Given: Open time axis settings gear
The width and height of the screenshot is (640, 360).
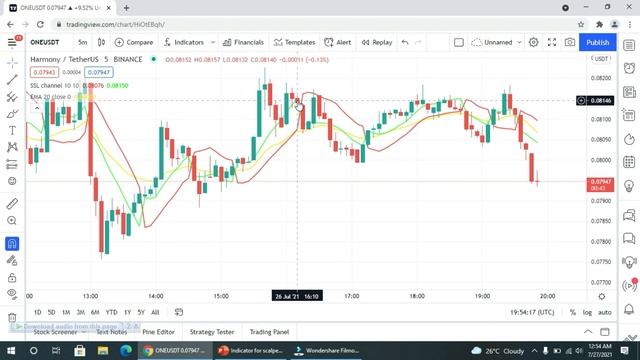Looking at the screenshot, I should (x=602, y=296).
